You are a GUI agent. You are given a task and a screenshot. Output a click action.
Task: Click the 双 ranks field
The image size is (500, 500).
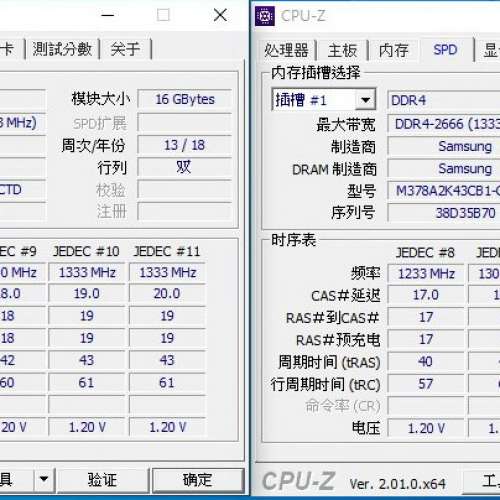tap(185, 167)
